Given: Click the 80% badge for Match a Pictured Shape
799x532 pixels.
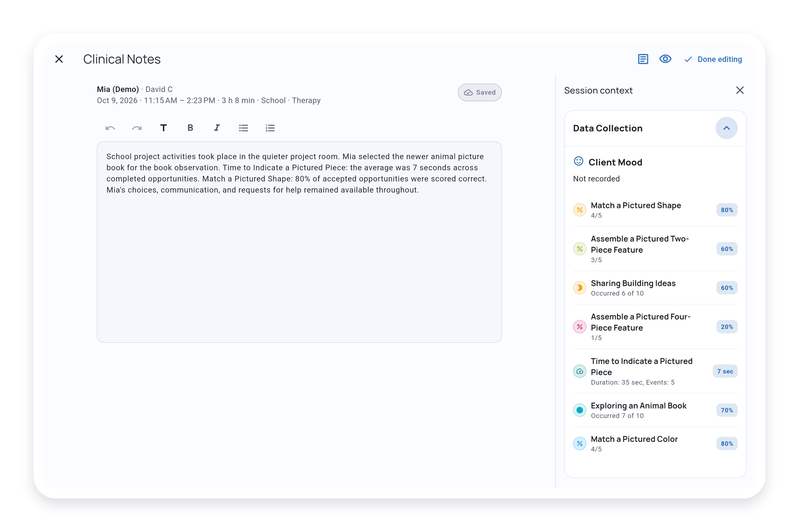Looking at the screenshot, I should 727,210.
